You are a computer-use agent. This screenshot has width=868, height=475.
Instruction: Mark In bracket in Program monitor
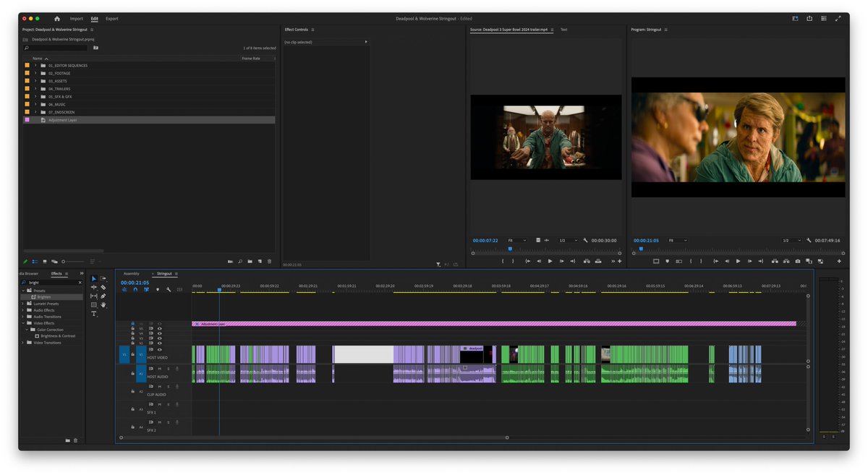[x=691, y=261]
